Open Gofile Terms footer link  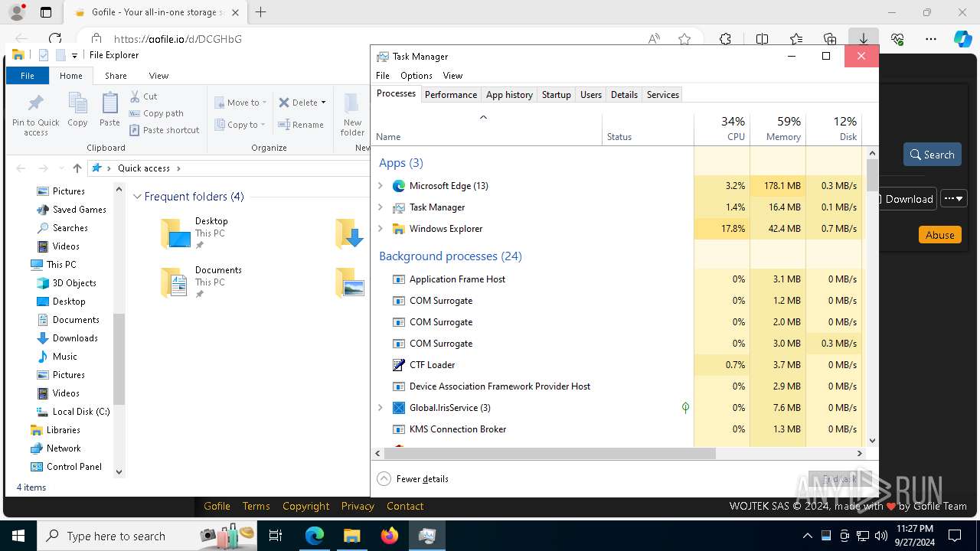pos(256,506)
